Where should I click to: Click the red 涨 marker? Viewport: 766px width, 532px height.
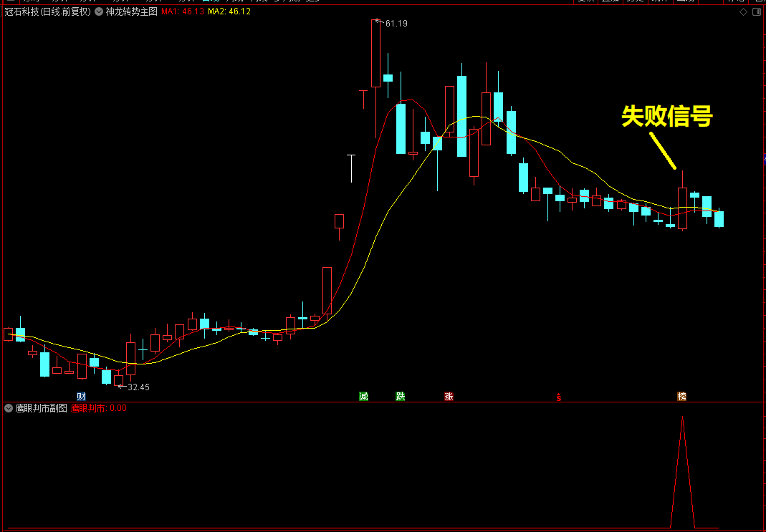449,397
